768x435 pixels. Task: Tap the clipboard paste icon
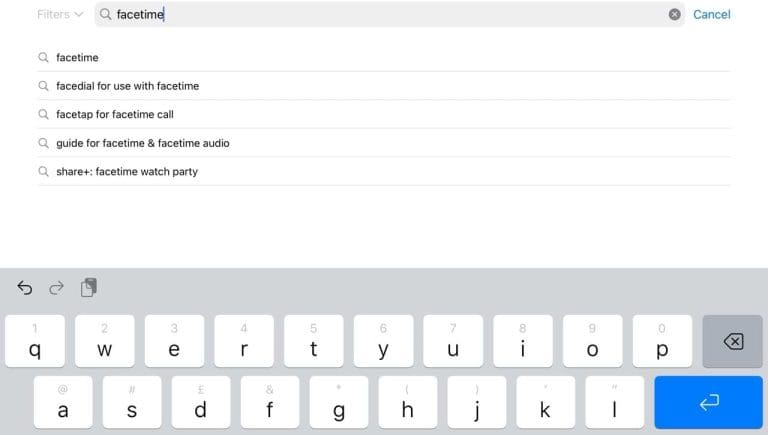click(89, 288)
